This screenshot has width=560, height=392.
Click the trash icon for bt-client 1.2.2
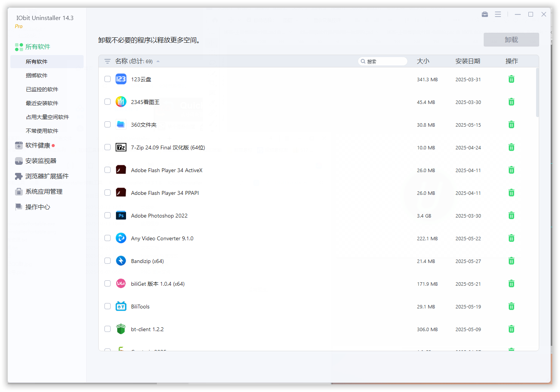tap(511, 329)
